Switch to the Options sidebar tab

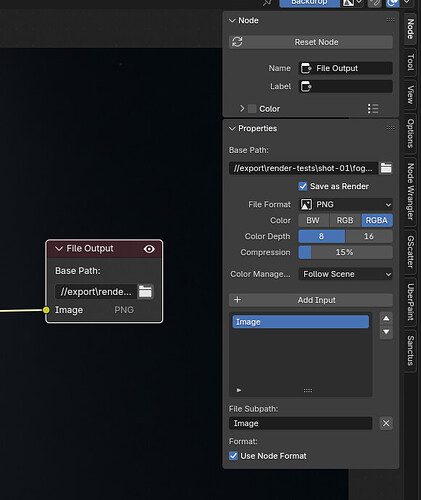pyautogui.click(x=411, y=133)
